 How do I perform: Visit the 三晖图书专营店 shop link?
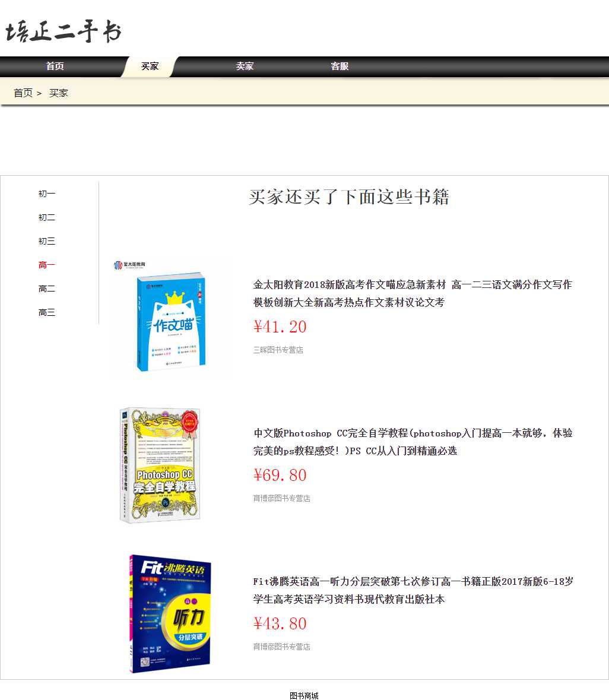click(x=278, y=350)
